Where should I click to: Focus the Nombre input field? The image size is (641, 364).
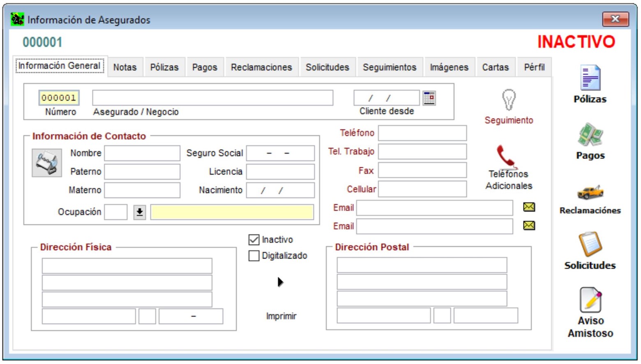(142, 153)
